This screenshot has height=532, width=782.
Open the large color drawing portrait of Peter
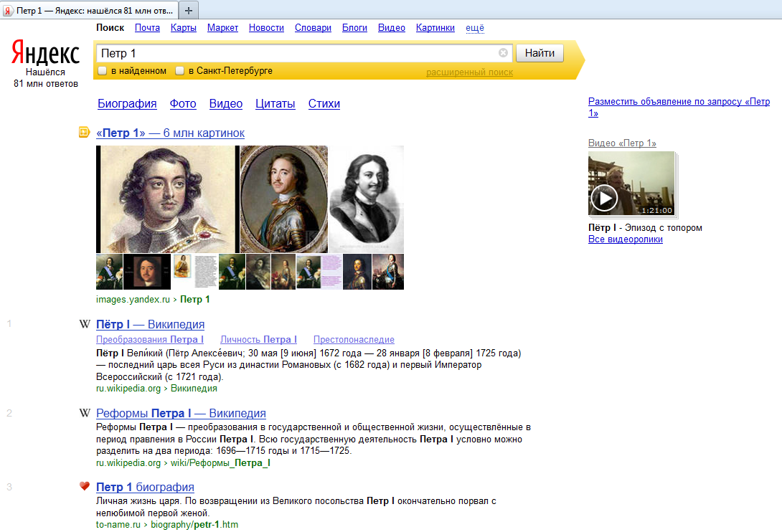click(x=168, y=199)
